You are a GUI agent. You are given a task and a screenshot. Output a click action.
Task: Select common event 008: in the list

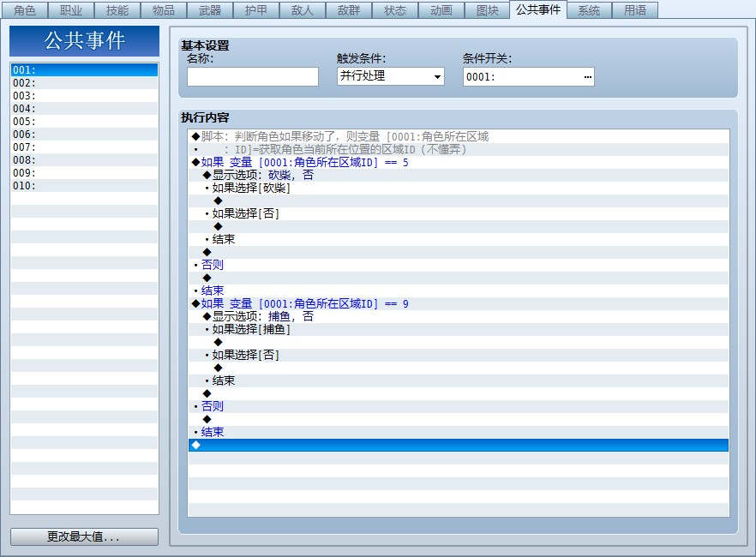click(x=84, y=160)
